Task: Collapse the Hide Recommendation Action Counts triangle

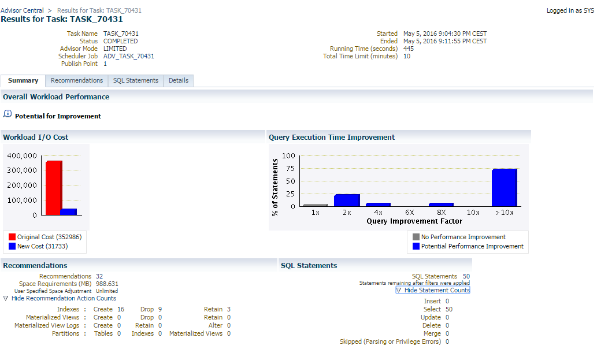Action: [6, 299]
